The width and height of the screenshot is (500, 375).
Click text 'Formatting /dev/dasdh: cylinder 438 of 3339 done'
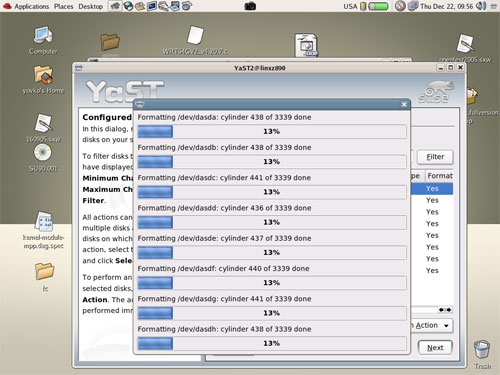(x=224, y=329)
